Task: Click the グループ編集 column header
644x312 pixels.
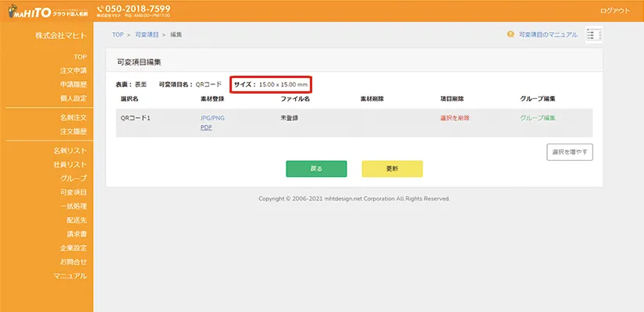Action: pyautogui.click(x=538, y=99)
